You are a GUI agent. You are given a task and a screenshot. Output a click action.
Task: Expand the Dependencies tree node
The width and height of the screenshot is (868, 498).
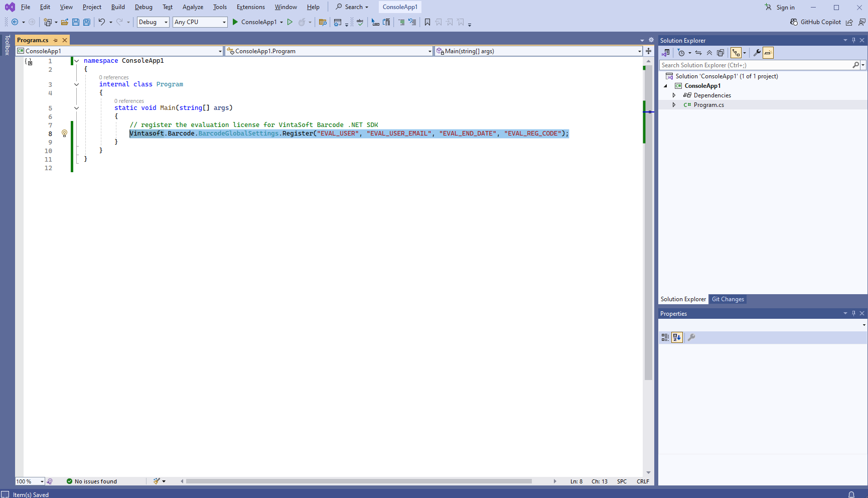click(674, 95)
